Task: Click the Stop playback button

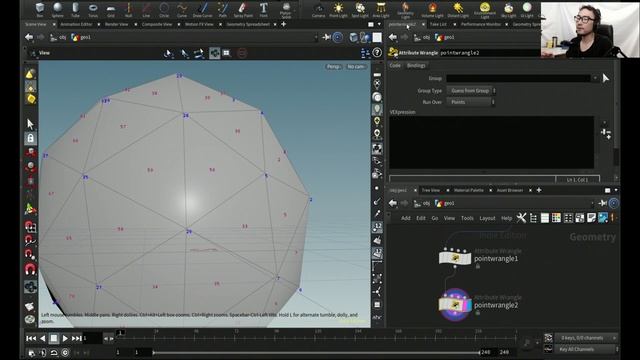Action: point(53,338)
